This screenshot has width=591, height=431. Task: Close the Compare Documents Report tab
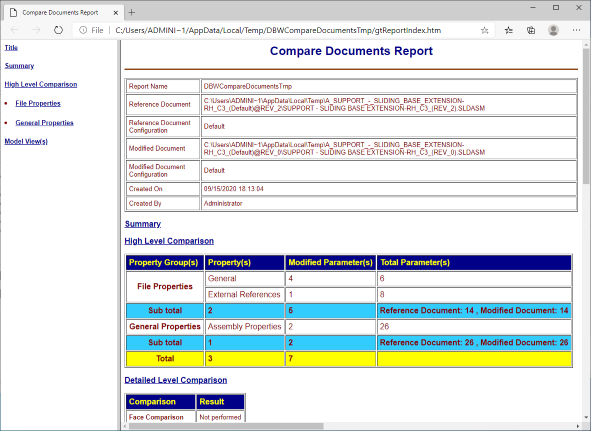(116, 12)
